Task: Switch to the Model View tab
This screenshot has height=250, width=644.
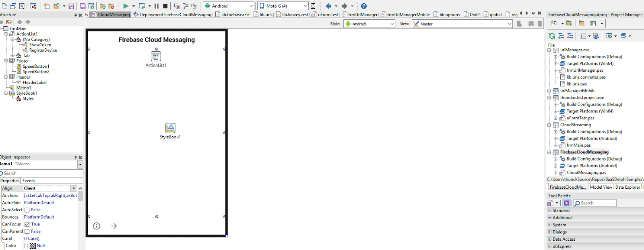Action: point(601,187)
